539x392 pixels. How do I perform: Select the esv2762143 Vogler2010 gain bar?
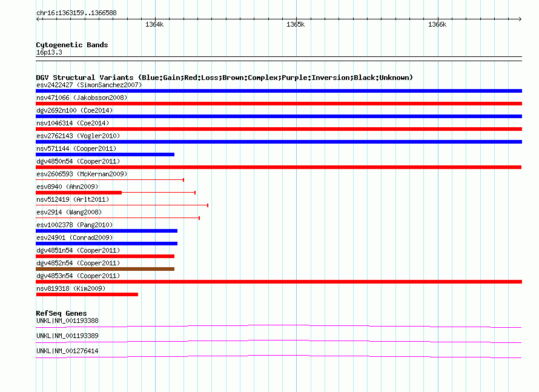[279, 142]
